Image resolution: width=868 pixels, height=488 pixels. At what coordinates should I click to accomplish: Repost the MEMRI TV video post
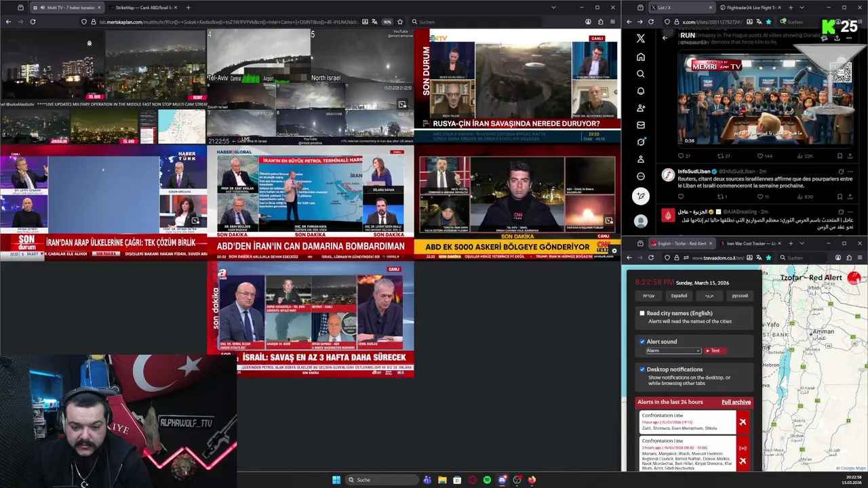click(724, 156)
